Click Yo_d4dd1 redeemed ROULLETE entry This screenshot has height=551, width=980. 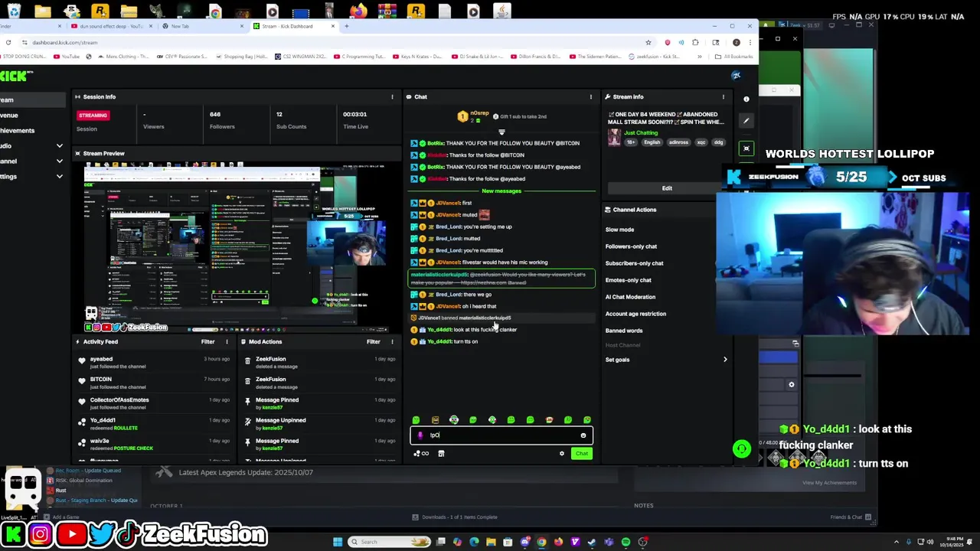(153, 424)
